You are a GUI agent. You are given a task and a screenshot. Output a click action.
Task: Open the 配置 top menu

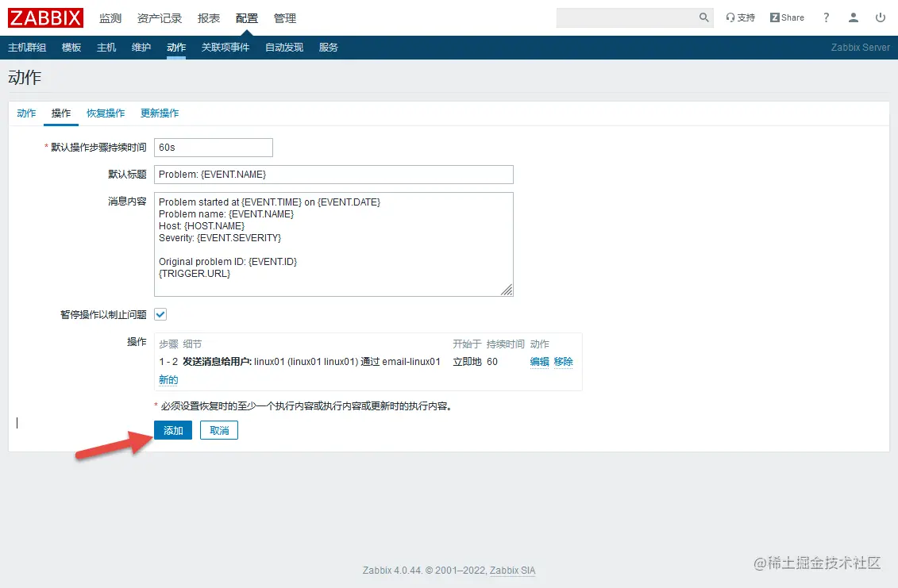click(x=247, y=18)
